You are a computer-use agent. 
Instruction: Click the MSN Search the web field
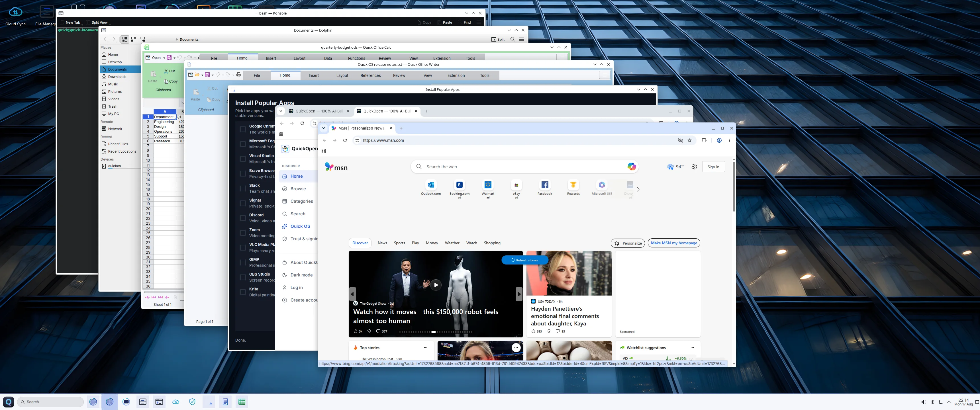[x=524, y=167]
